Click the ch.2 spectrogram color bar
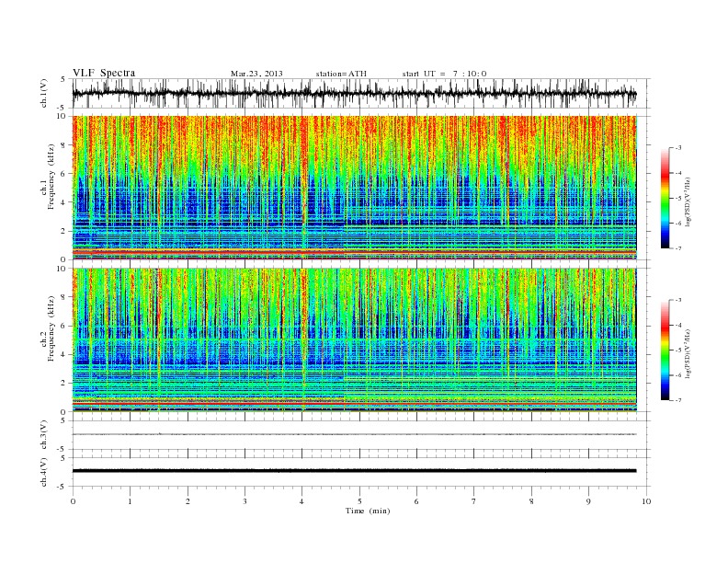Viewport: 728px width, 563px height. [x=665, y=350]
